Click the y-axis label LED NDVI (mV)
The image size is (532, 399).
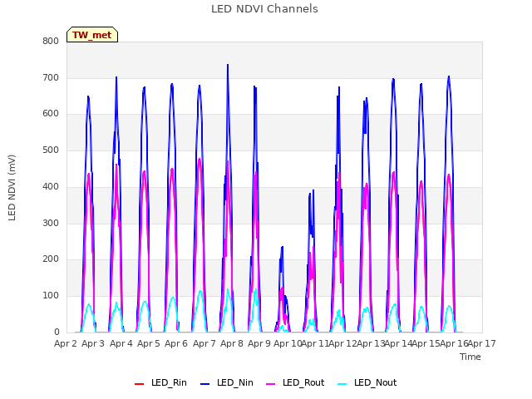coord(12,188)
